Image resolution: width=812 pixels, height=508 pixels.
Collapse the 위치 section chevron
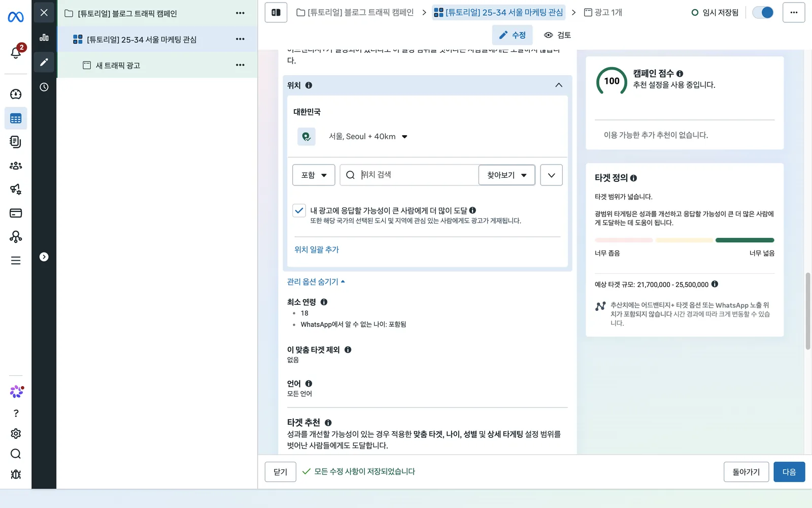[559, 85]
